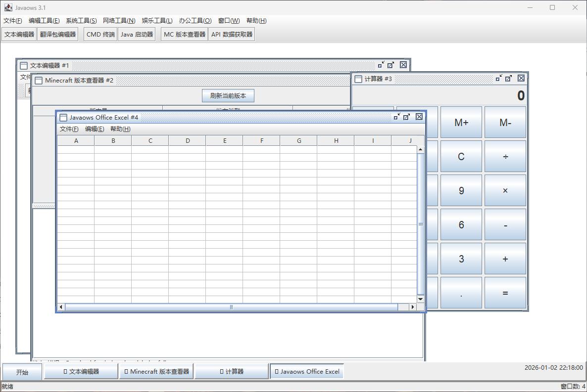Image resolution: width=587 pixels, height=392 pixels.
Task: Click the 开始 start button
Action: click(22, 372)
